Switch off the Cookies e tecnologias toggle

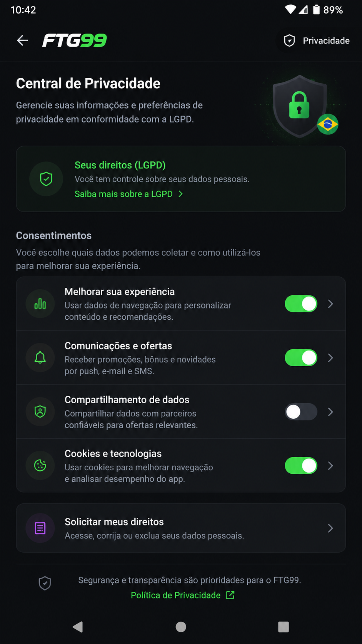(301, 466)
